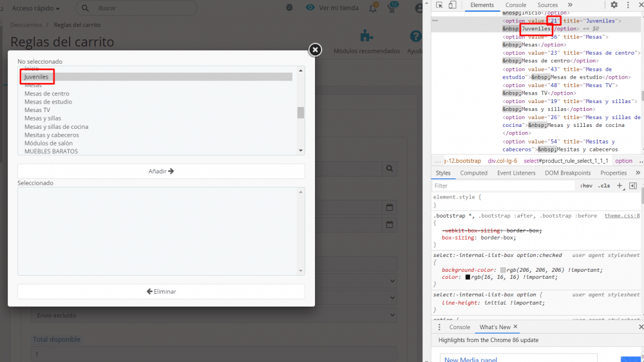Open the drawer Console tab

(x=459, y=327)
